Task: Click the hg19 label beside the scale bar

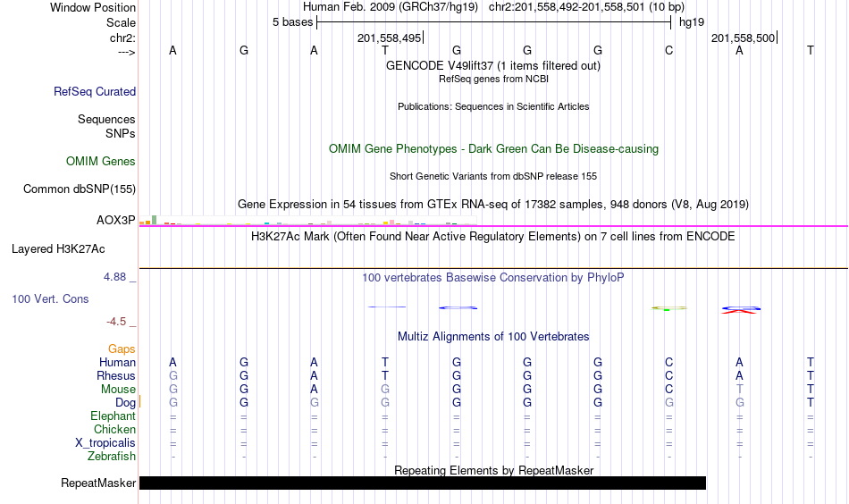Action: point(692,22)
